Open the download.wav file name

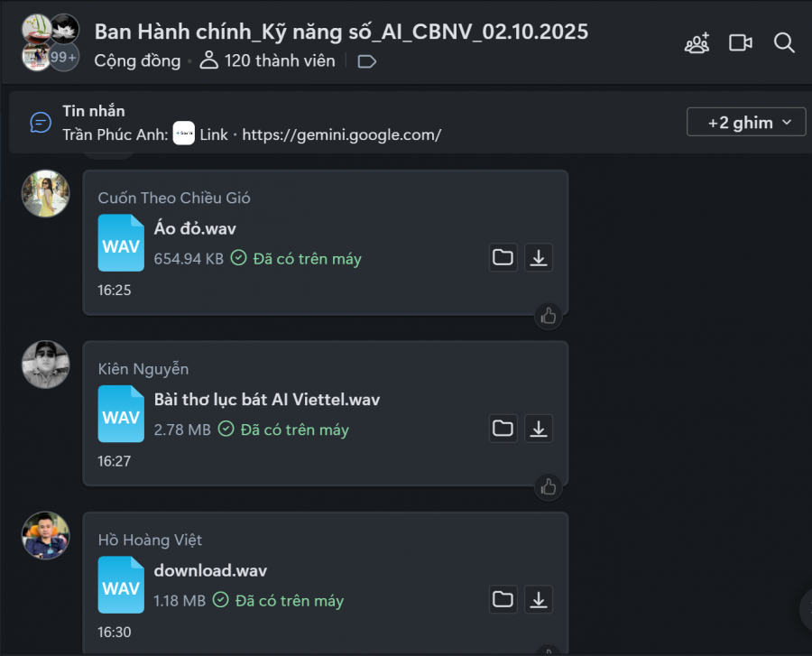coord(210,570)
